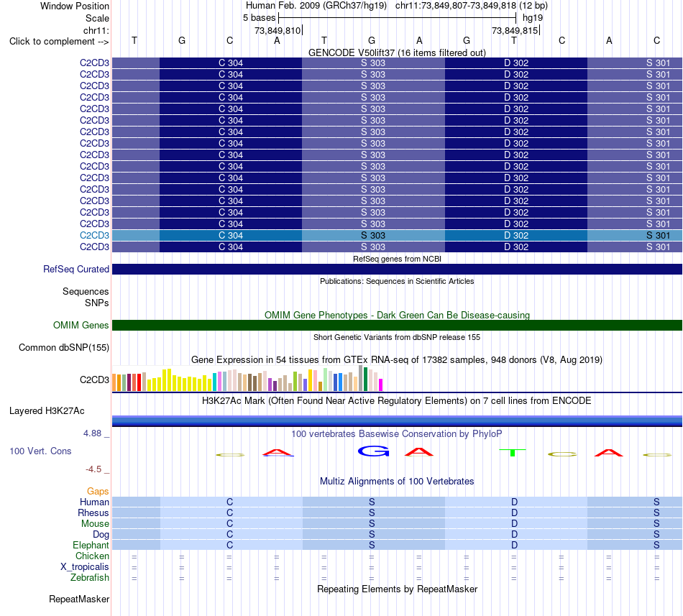The height and width of the screenshot is (616, 683).
Task: Open the GENCODE V50lift37 track title
Action: [397, 52]
